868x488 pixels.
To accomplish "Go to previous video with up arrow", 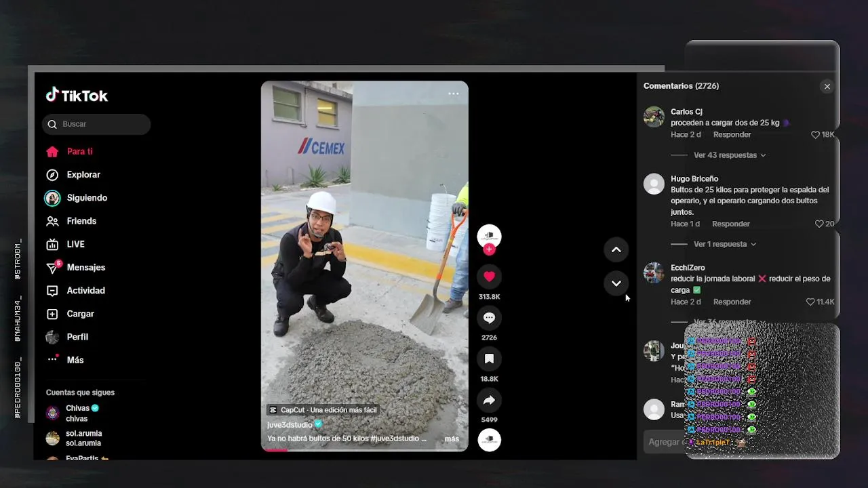I will coord(616,249).
